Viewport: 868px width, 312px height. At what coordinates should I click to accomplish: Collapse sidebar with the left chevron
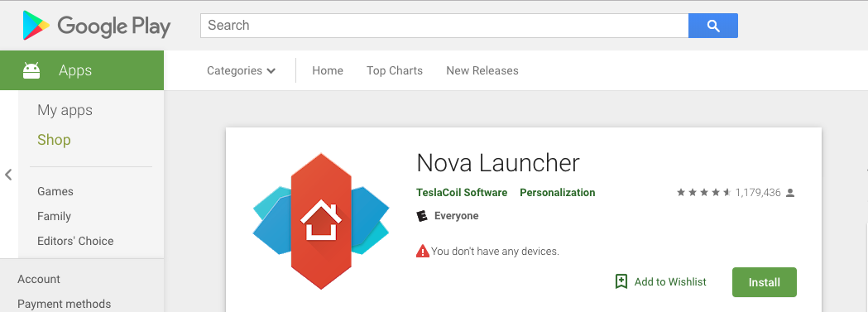click(x=8, y=175)
